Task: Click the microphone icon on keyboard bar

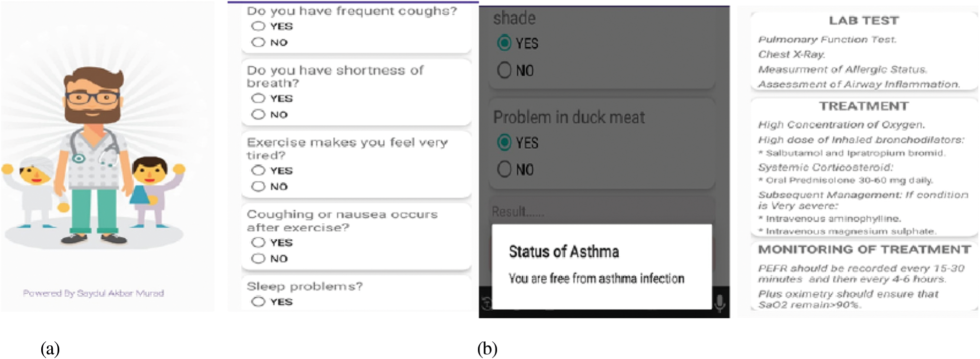Action: [720, 303]
